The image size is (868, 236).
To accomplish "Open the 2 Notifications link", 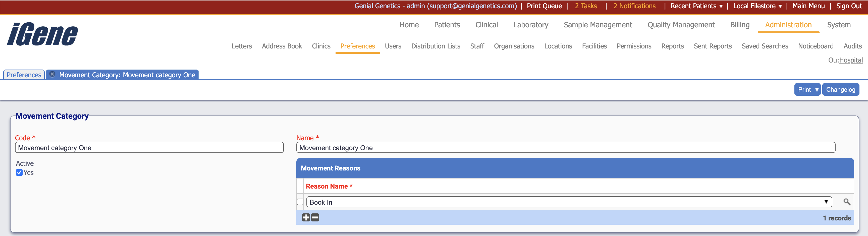I will tap(634, 6).
